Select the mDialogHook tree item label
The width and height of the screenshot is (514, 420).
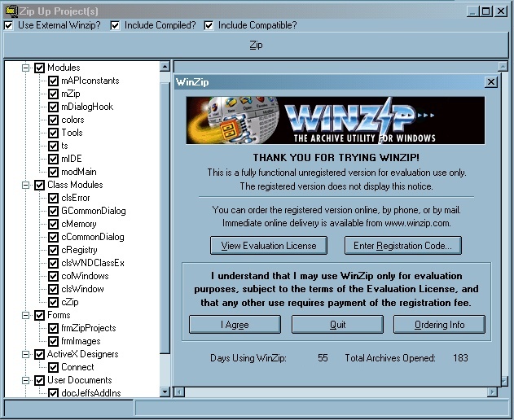tap(87, 107)
